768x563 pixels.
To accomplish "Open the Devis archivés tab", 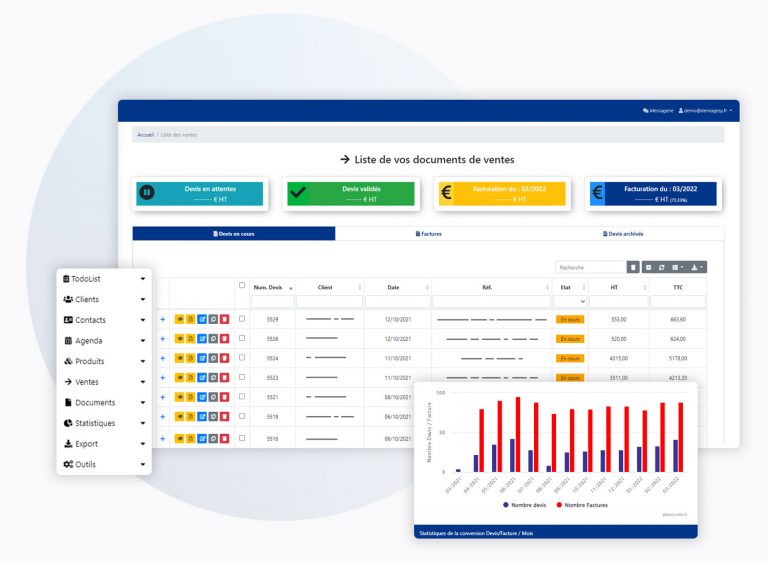I will click(623, 233).
